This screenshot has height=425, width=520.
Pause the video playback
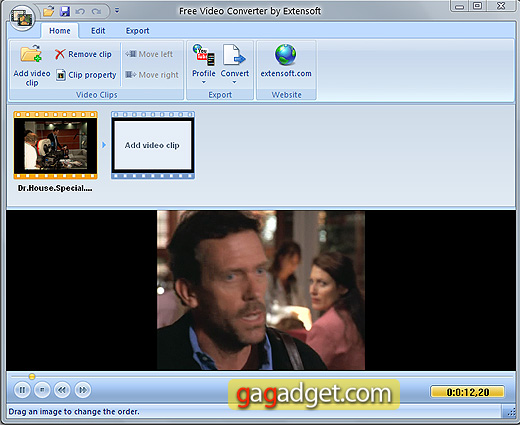(22, 390)
